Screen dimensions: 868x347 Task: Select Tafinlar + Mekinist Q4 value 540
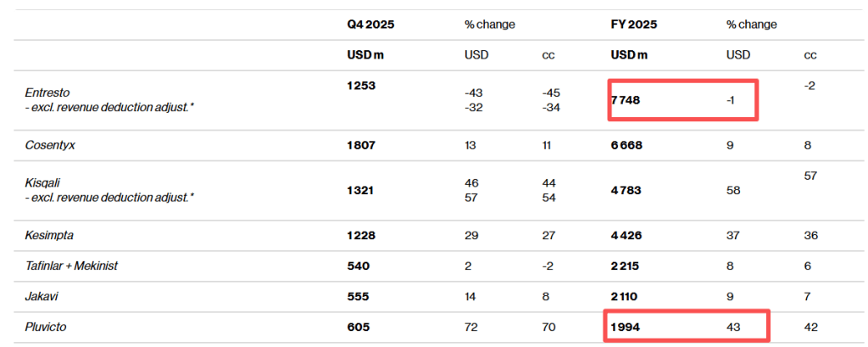[358, 266]
